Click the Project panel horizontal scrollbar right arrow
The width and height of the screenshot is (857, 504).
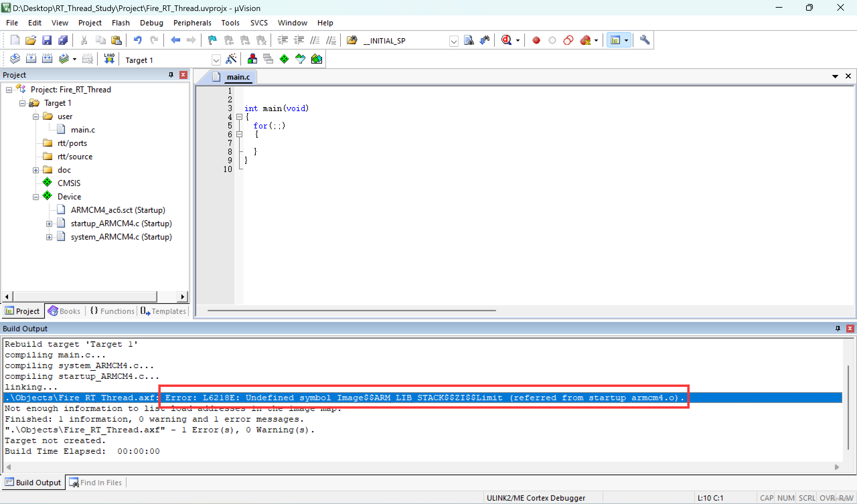coord(182,297)
